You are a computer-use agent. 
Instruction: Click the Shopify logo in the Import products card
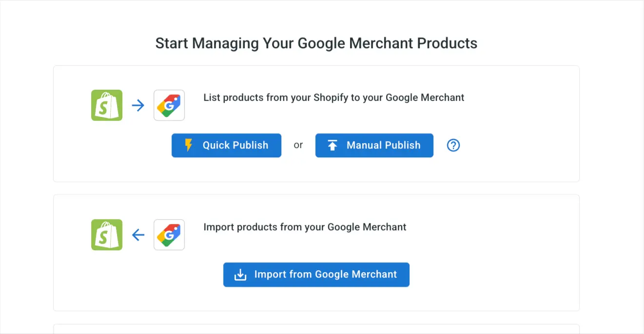coord(107,235)
